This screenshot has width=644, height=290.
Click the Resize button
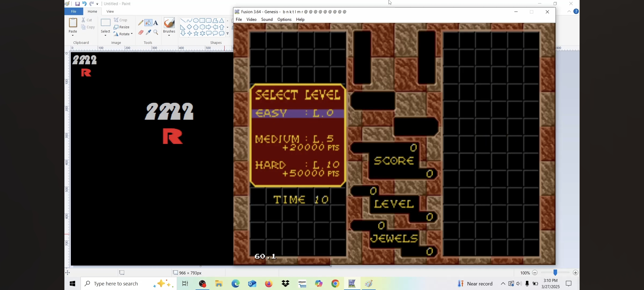[122, 27]
